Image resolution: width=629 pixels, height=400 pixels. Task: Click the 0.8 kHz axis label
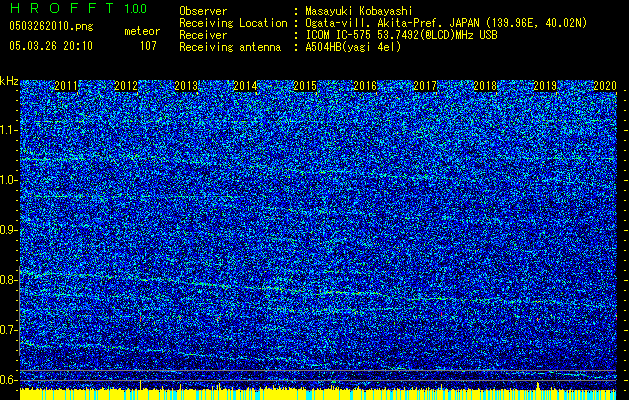point(8,280)
